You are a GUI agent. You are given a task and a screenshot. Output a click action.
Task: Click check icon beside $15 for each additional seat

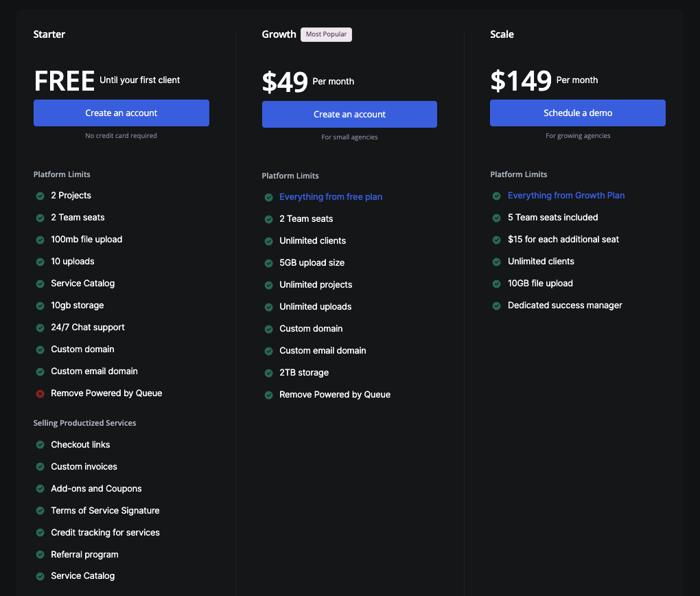pyautogui.click(x=496, y=240)
